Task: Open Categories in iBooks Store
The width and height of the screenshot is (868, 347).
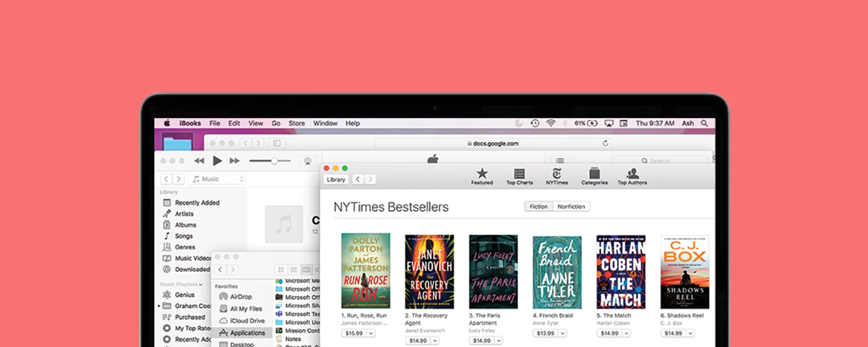Action: [594, 177]
